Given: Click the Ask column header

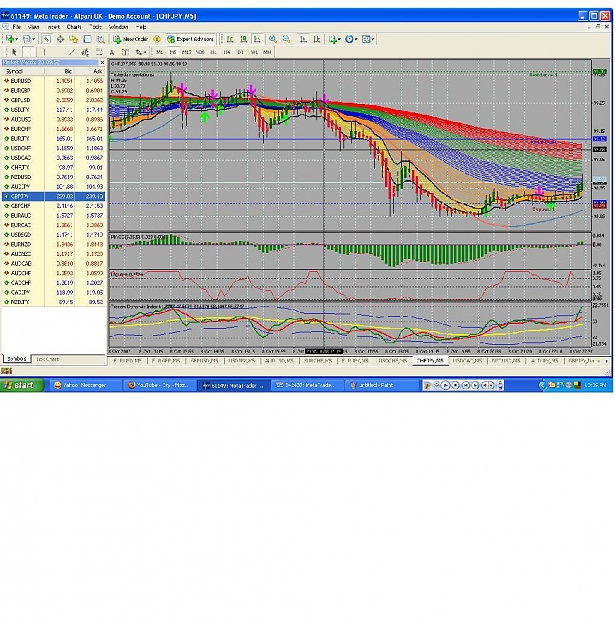Looking at the screenshot, I should coord(90,71).
